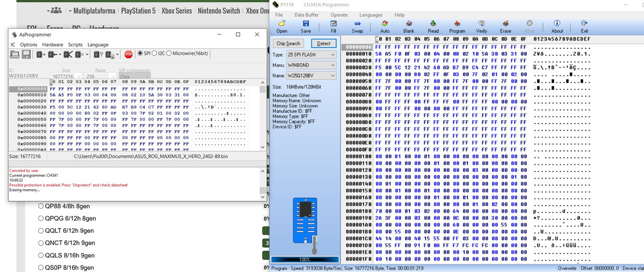Screen dimensions: 644x272
Task: Open the Options menu in AsProgrammer
Action: [x=29, y=45]
